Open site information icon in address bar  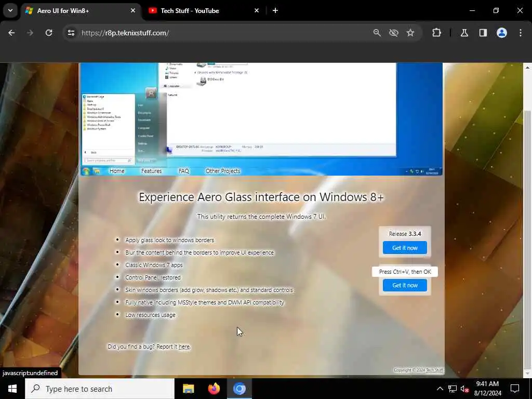tap(71, 33)
